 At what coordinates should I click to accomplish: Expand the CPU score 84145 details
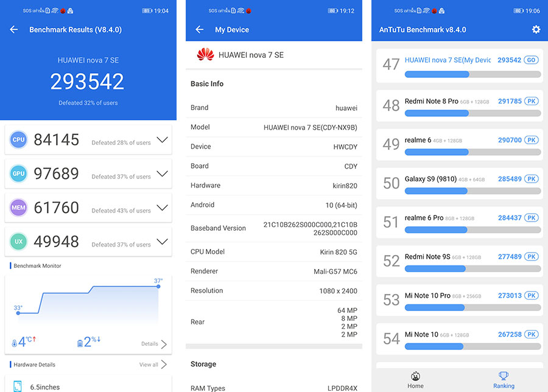tap(162, 140)
